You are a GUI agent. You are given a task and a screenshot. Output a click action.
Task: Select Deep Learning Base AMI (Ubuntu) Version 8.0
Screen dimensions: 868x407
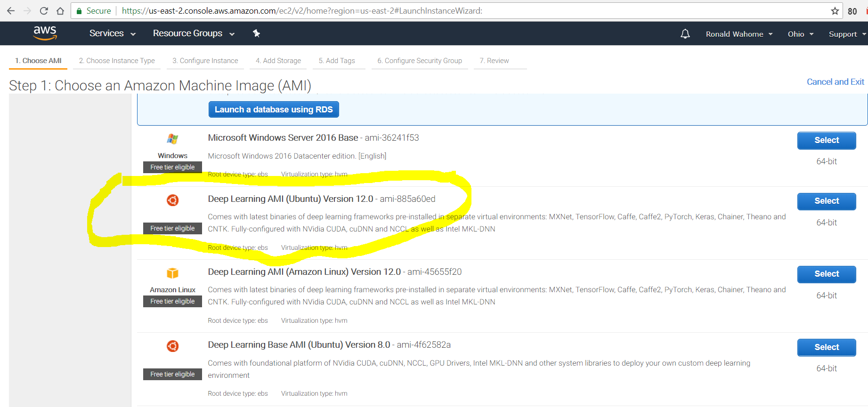[x=827, y=347]
